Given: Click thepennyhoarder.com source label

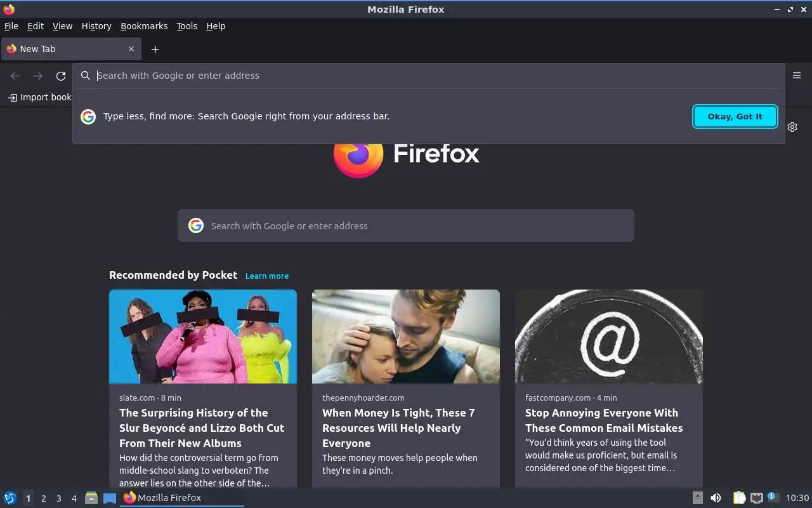Looking at the screenshot, I should 363,398.
